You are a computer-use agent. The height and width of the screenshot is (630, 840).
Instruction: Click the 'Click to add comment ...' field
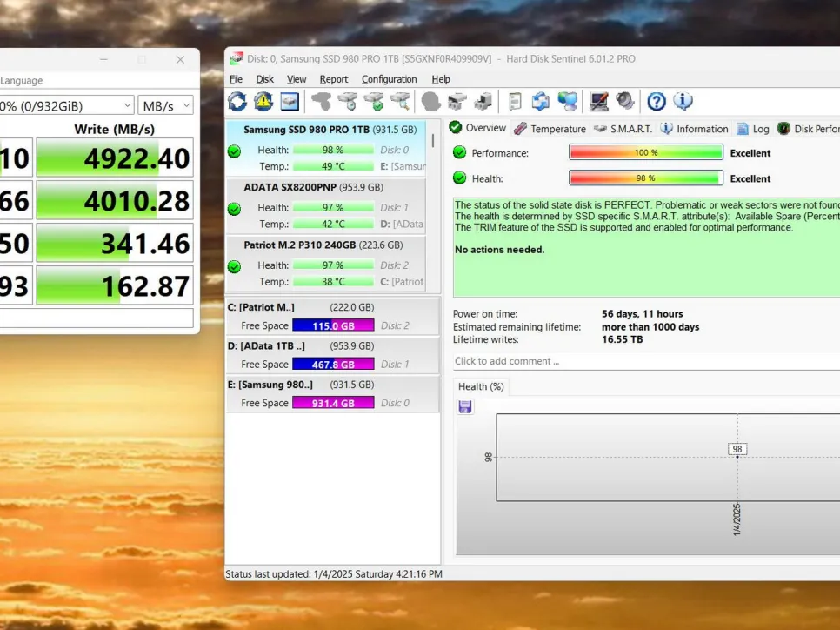[x=646, y=361]
